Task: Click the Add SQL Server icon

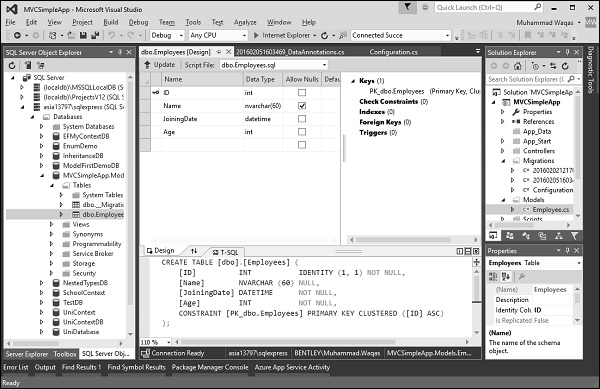Action: coord(28,65)
